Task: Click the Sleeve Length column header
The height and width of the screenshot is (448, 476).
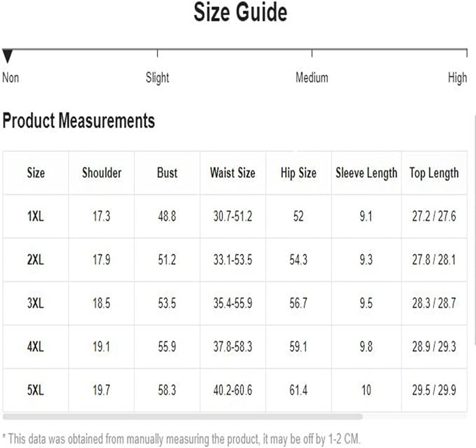Action: 366,173
